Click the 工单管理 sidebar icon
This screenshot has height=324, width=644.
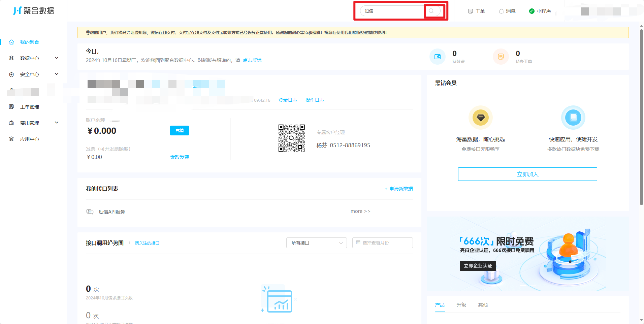[11, 107]
